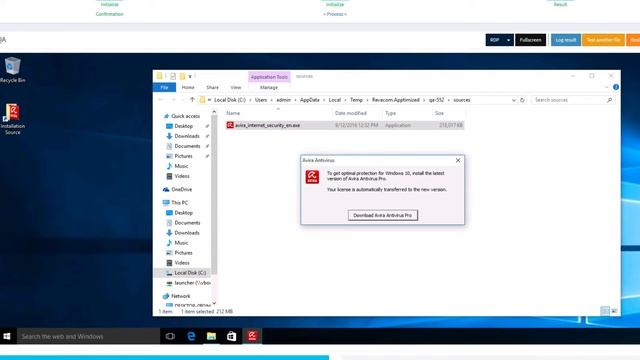640x360 pixels.
Task: Click the Test another file button
Action: [x=603, y=40]
